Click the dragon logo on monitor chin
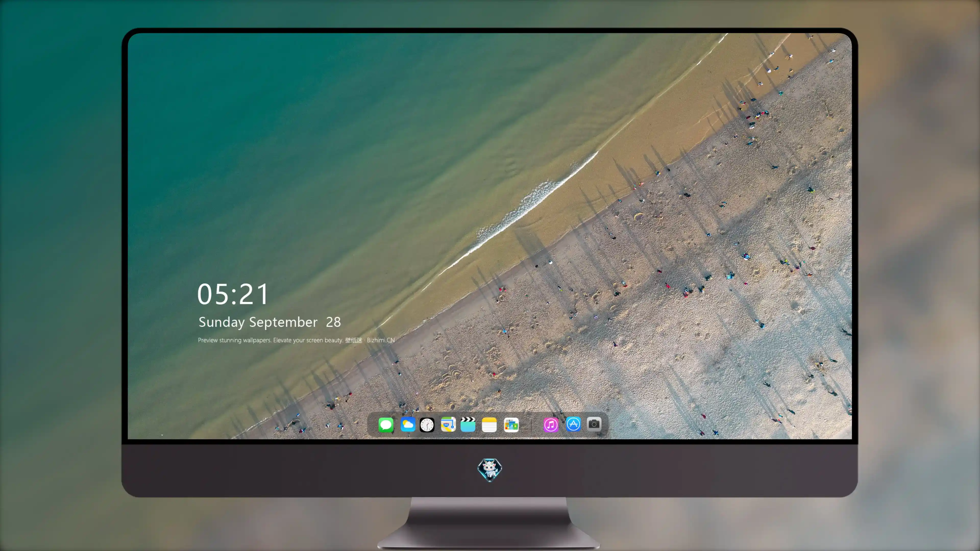This screenshot has width=980, height=551. 490,470
